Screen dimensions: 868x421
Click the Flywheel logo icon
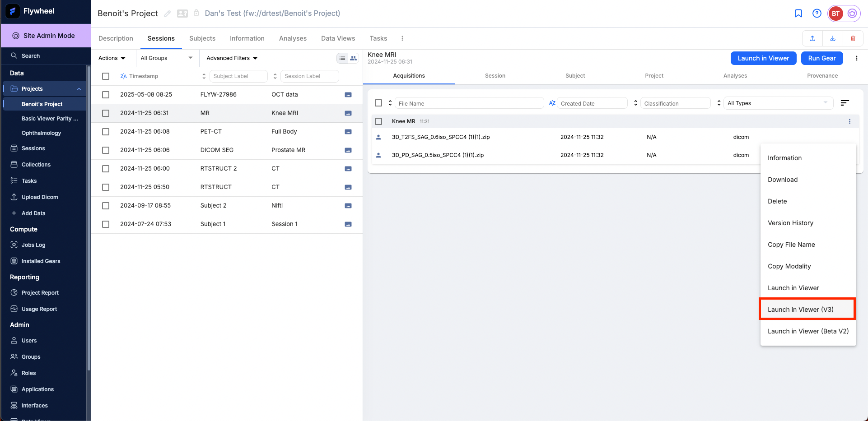pos(13,11)
